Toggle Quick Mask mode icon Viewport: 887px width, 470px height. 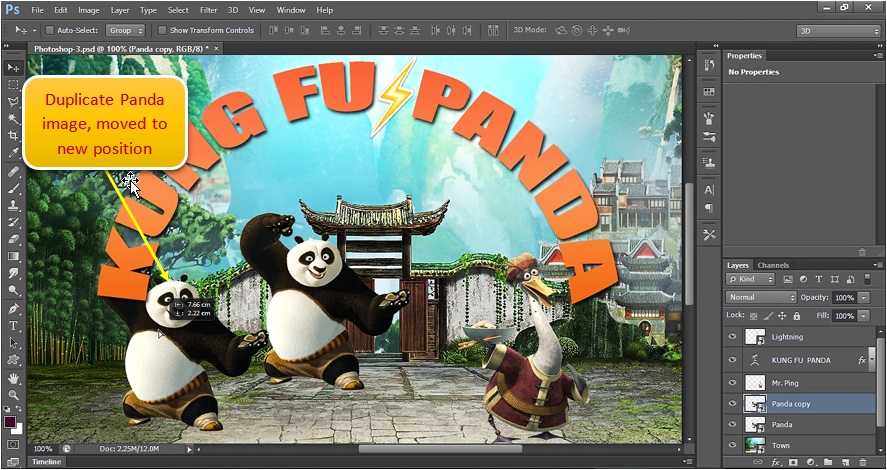pyautogui.click(x=13, y=445)
